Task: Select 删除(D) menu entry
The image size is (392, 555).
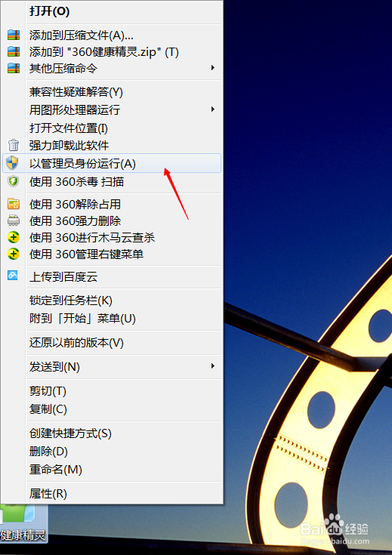Action: pos(112,451)
